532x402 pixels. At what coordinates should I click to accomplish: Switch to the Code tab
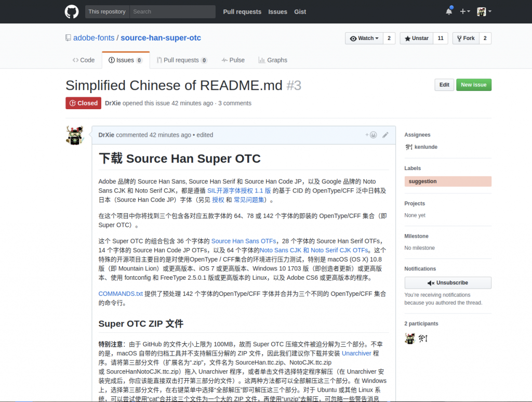click(84, 60)
